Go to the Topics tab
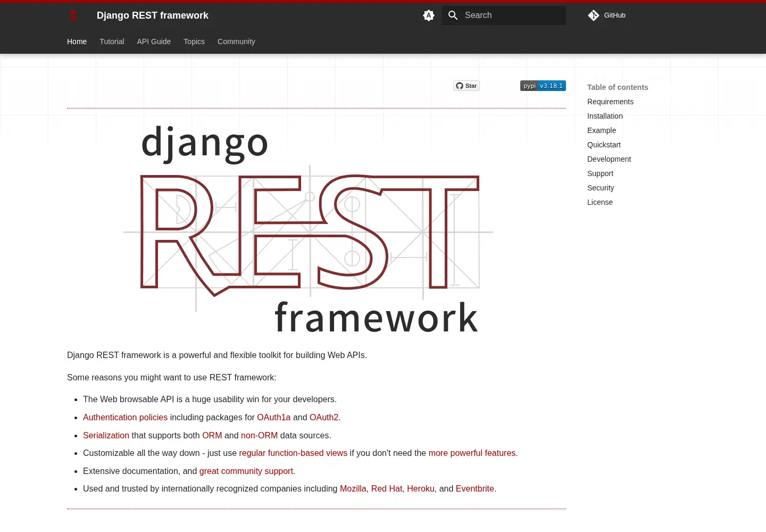766x532 pixels. click(x=194, y=41)
